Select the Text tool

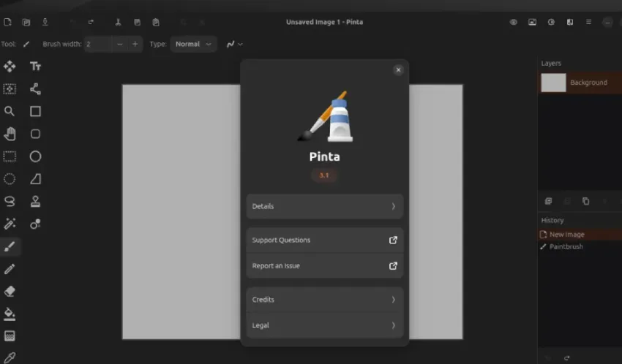tap(35, 67)
